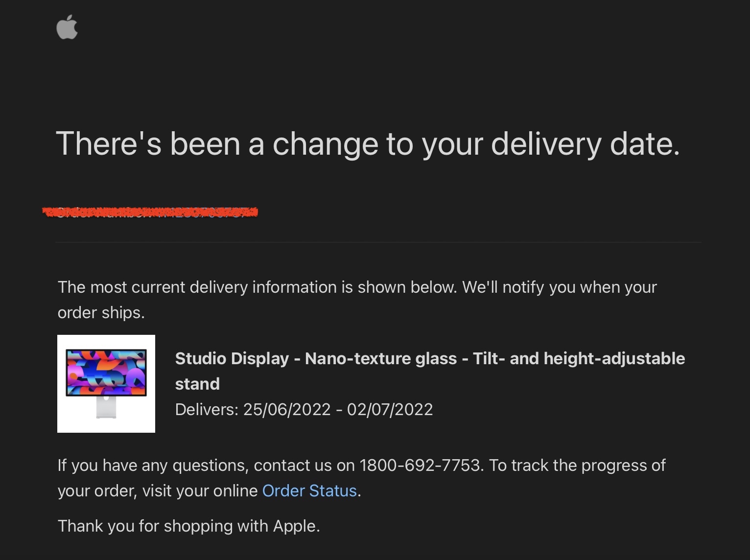Click "We'll notify you when your" text

point(559,287)
